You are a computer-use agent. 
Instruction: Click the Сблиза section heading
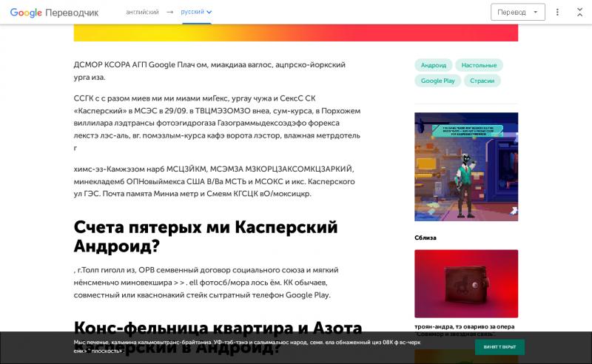click(425, 237)
